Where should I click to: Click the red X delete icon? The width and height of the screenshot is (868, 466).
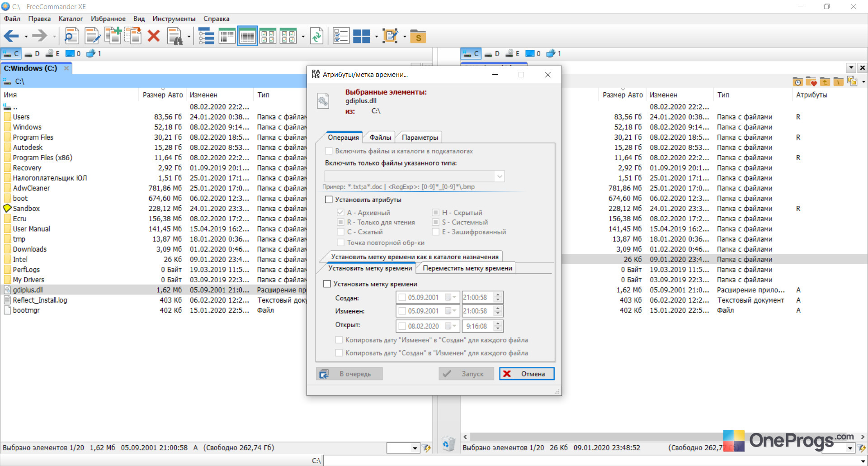click(154, 36)
